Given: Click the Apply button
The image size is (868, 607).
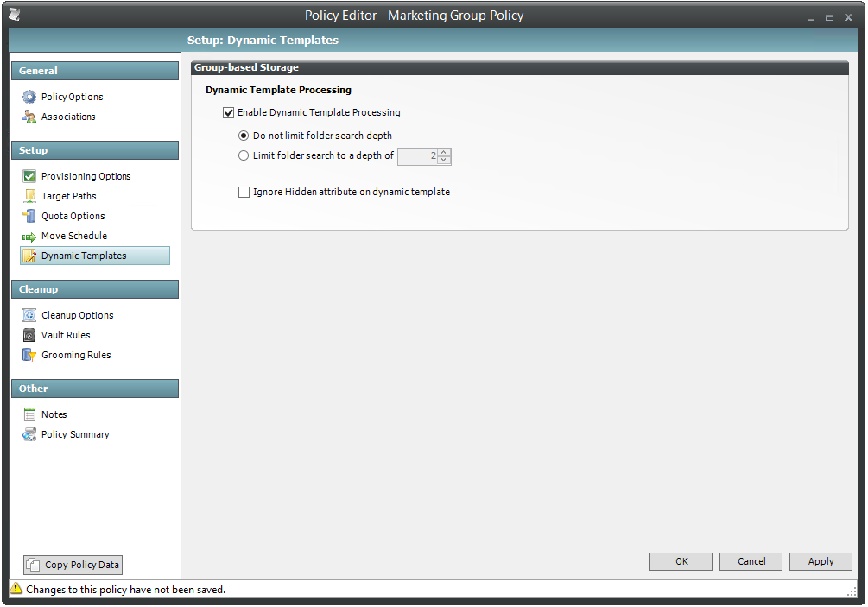Looking at the screenshot, I should click(x=820, y=561).
